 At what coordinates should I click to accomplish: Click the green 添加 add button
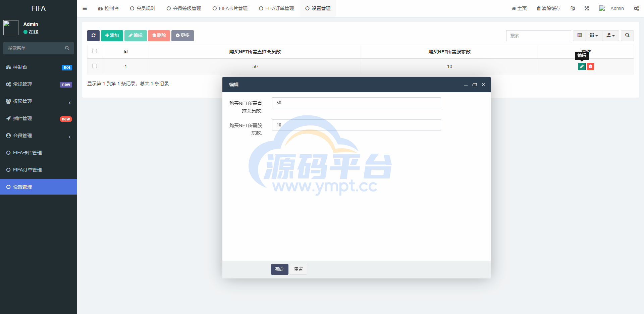pyautogui.click(x=112, y=36)
